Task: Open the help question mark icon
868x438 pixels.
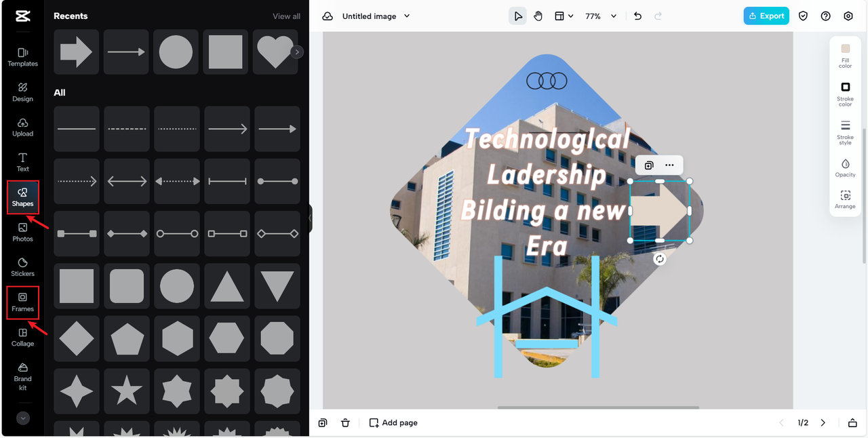Action: click(x=826, y=16)
